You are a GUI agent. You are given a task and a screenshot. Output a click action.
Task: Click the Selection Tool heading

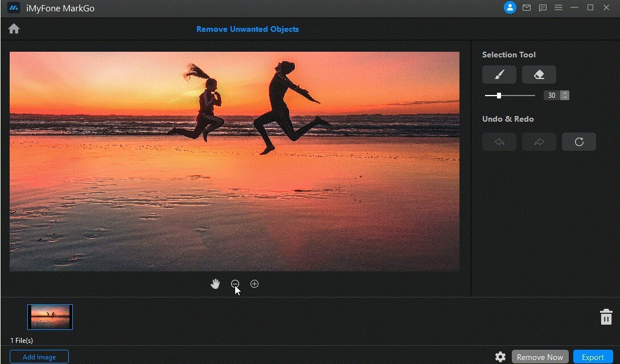[508, 55]
